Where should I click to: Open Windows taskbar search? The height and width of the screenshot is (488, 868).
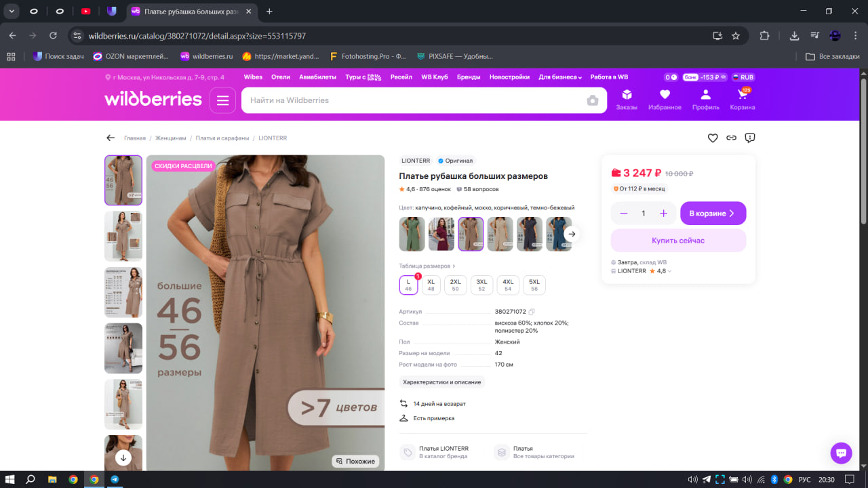[x=31, y=479]
